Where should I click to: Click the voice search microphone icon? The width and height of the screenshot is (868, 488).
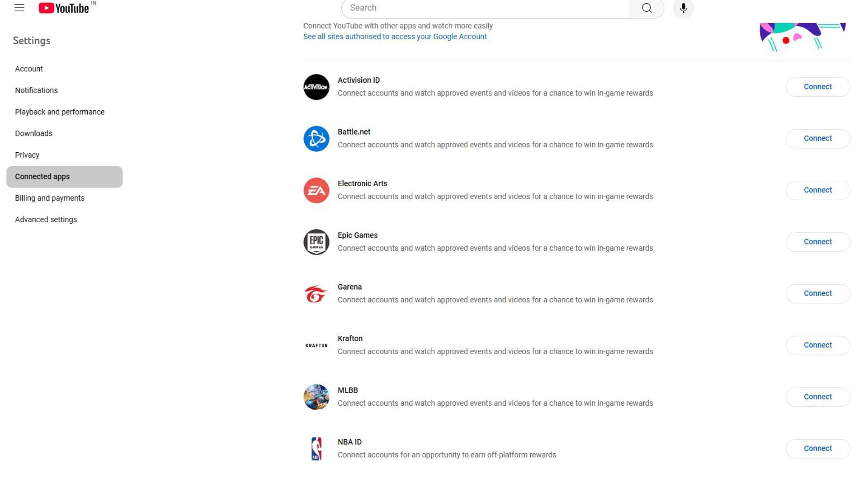pos(683,8)
